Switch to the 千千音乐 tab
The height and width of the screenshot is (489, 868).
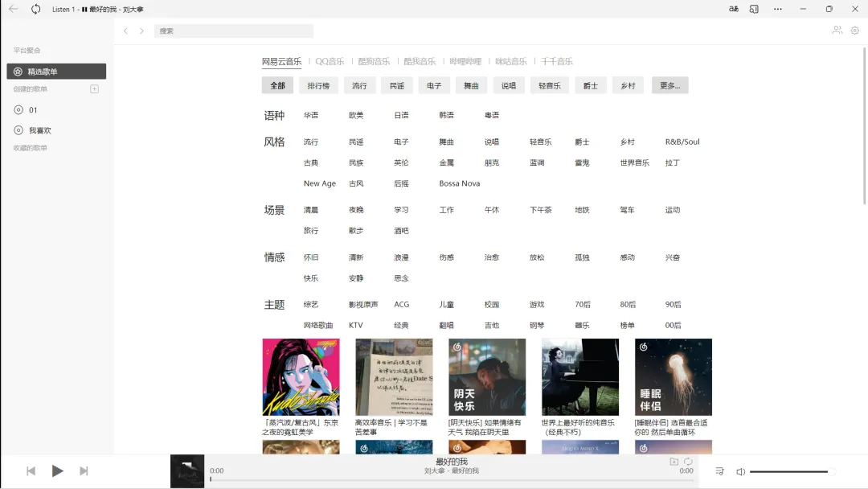[557, 61]
